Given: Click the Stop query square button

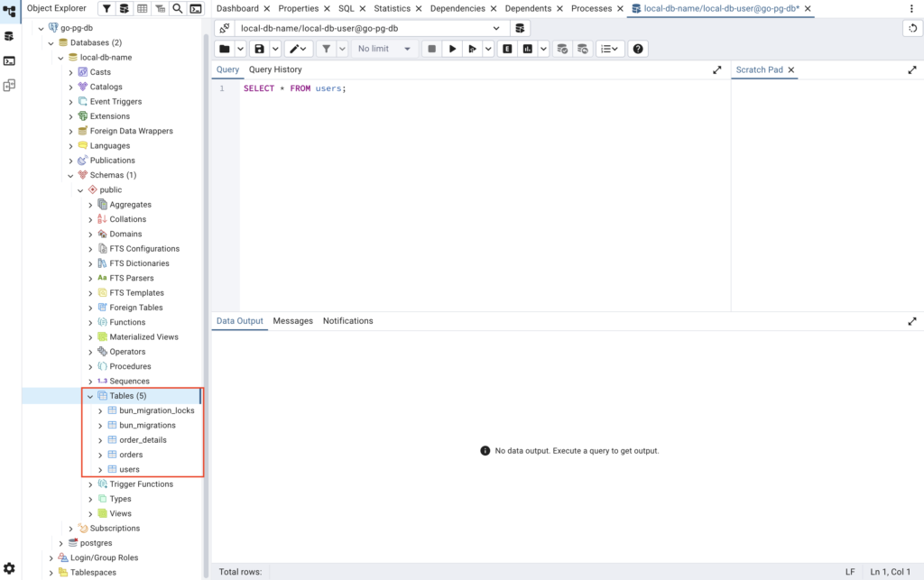Looking at the screenshot, I should 432,49.
